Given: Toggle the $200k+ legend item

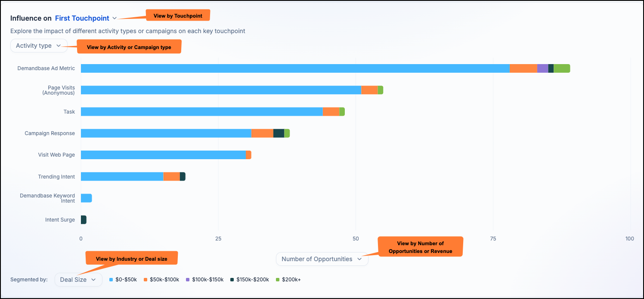Looking at the screenshot, I should (x=288, y=280).
